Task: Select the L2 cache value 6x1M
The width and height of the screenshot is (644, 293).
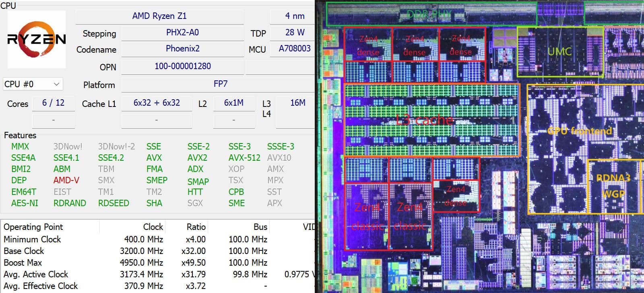Action: 233,103
